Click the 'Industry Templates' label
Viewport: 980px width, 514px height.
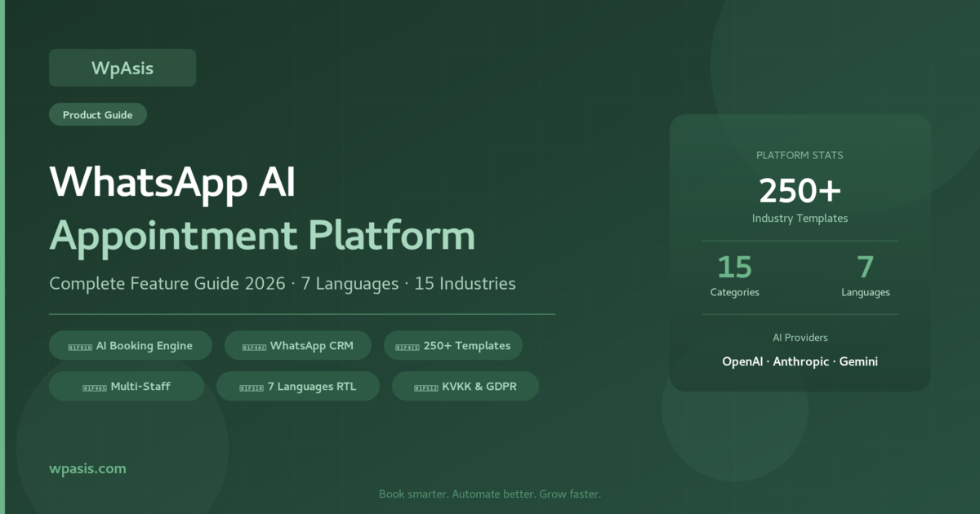[x=800, y=218]
